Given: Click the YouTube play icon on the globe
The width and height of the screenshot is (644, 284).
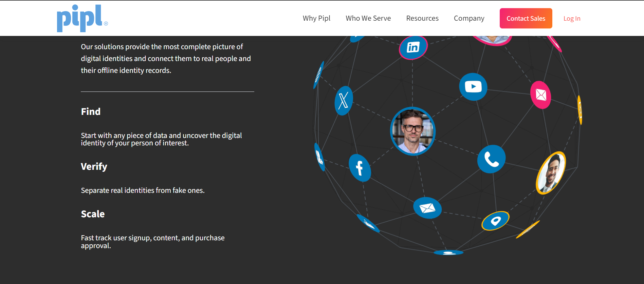Looking at the screenshot, I should pos(473,87).
